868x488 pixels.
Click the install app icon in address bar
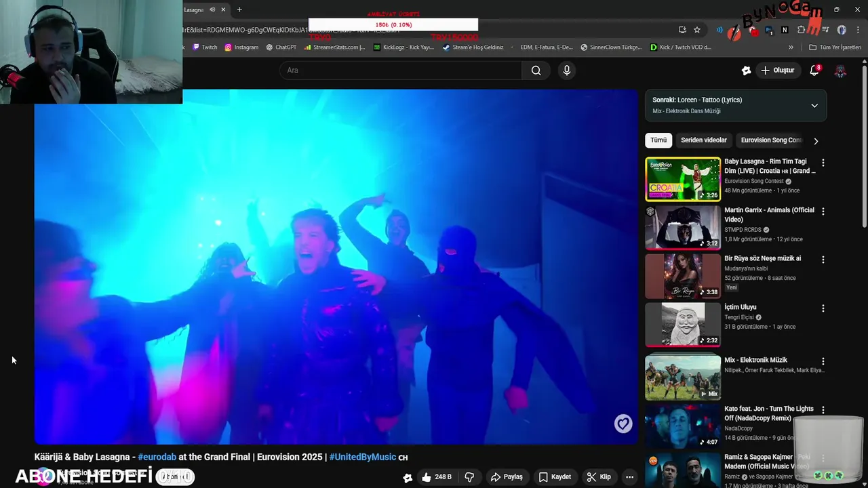click(x=682, y=30)
